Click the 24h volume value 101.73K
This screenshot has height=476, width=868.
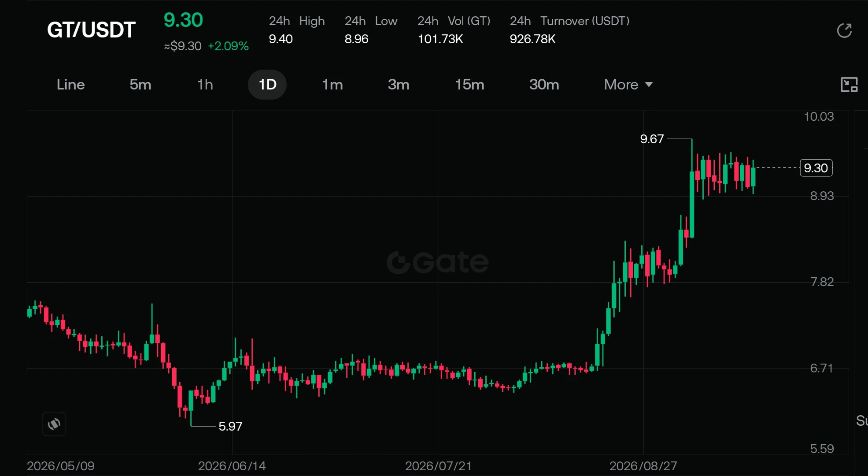click(x=440, y=39)
